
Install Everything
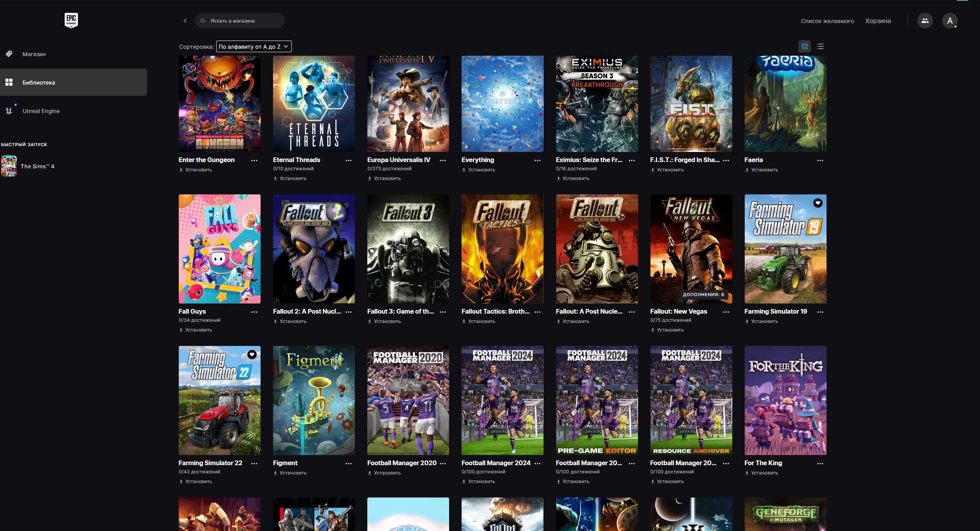point(478,170)
